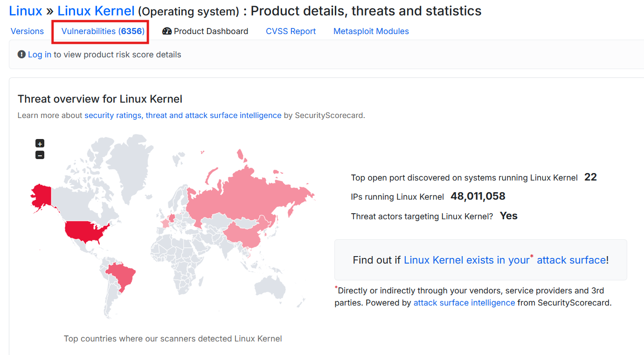Click the map zoom out minus button
This screenshot has width=644, height=355.
point(40,155)
